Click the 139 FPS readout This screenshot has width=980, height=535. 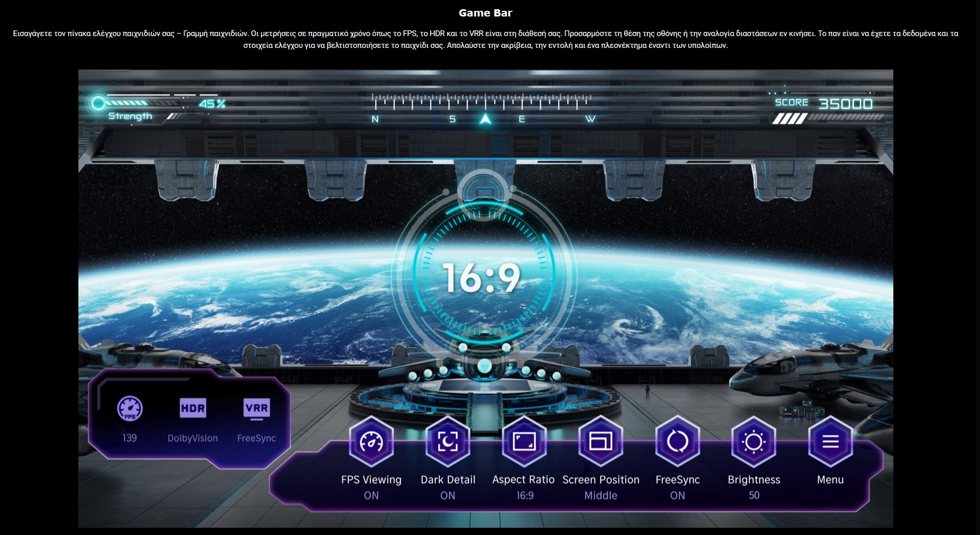tap(129, 438)
